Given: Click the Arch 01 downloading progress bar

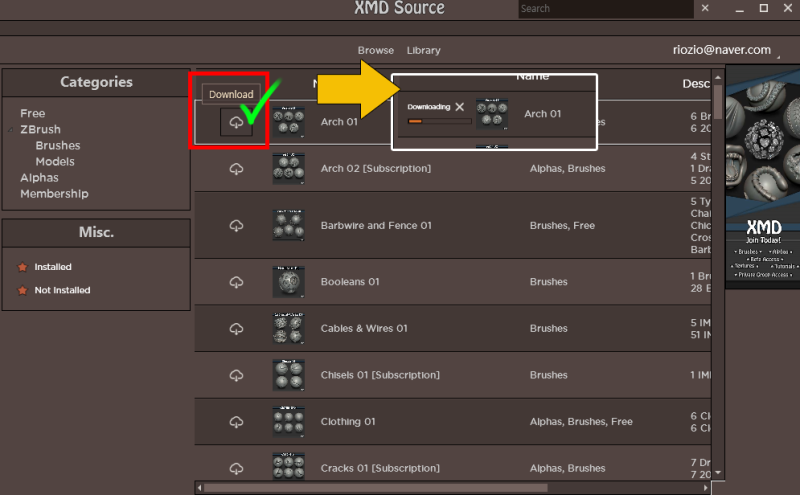Looking at the screenshot, I should coord(439,121).
